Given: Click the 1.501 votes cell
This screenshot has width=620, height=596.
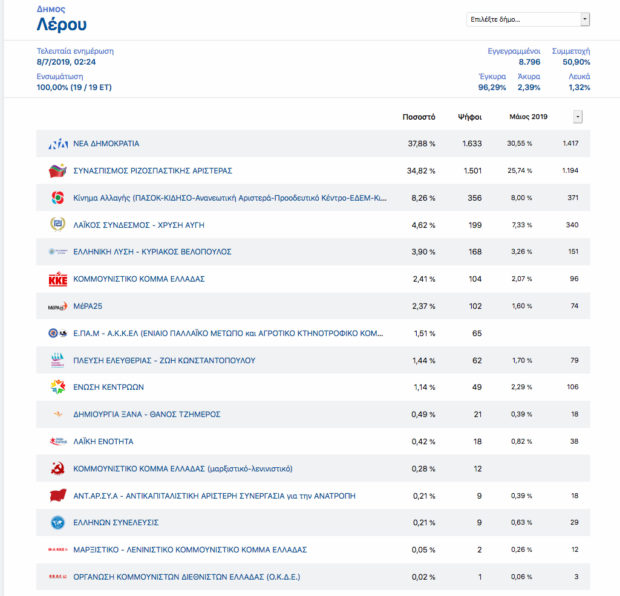Looking at the screenshot, I should (473, 171).
